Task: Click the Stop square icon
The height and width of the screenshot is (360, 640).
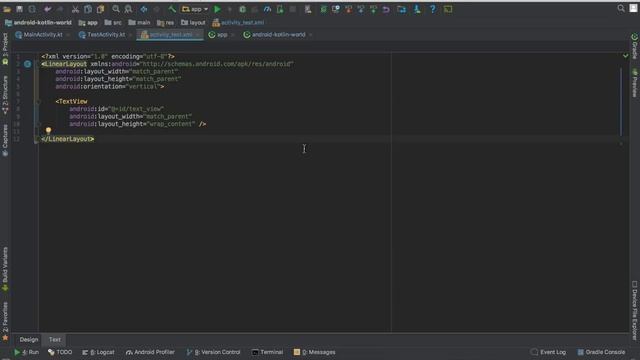Action: pos(293,9)
